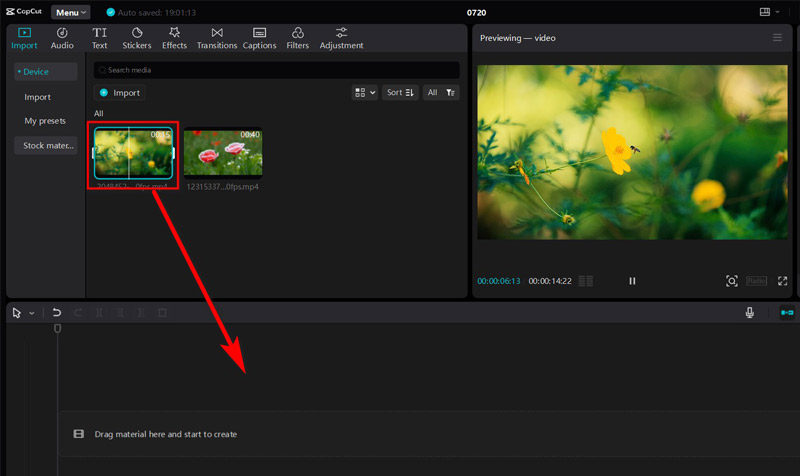
Task: Open the Transitions tab
Action: (x=217, y=39)
